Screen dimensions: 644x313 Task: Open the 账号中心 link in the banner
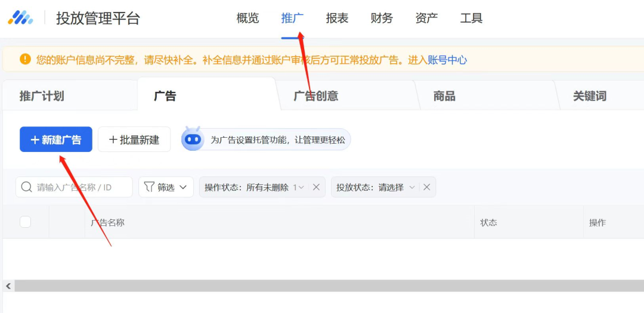click(x=447, y=60)
